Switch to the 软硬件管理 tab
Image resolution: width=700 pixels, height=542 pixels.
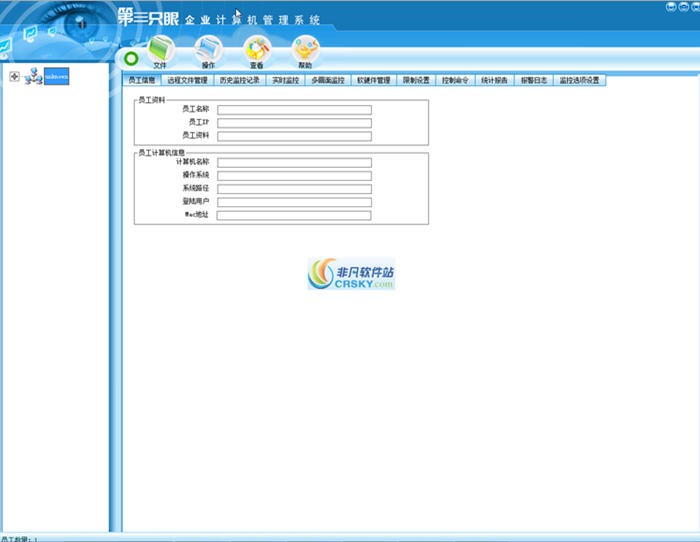[x=374, y=80]
